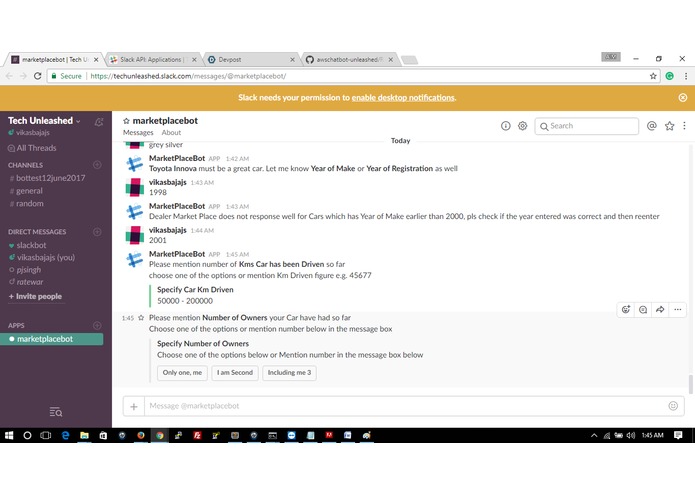Image resolution: width=695 pixels, height=494 pixels.
Task: Dismiss the desktop notifications banner
Action: pos(683,97)
